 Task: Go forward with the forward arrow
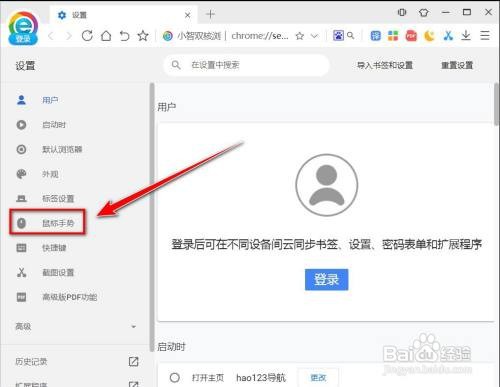pyautogui.click(x=69, y=36)
